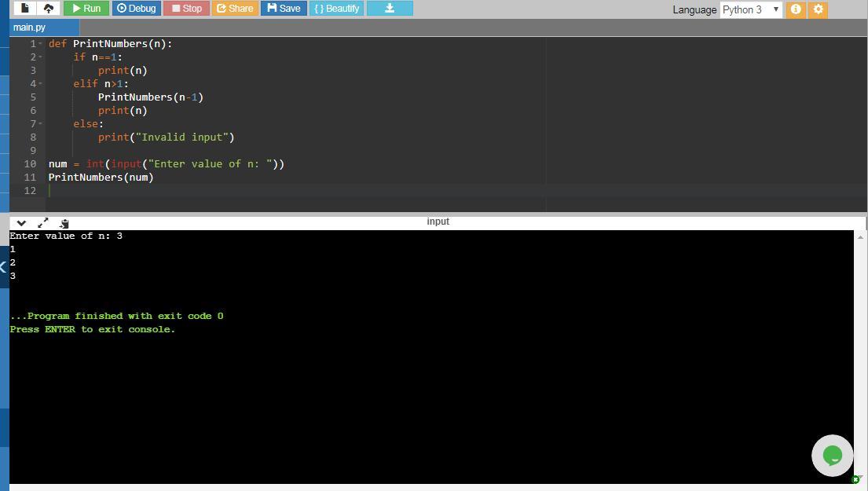
Task: Open the Language dropdown showing Python 3
Action: click(x=751, y=9)
